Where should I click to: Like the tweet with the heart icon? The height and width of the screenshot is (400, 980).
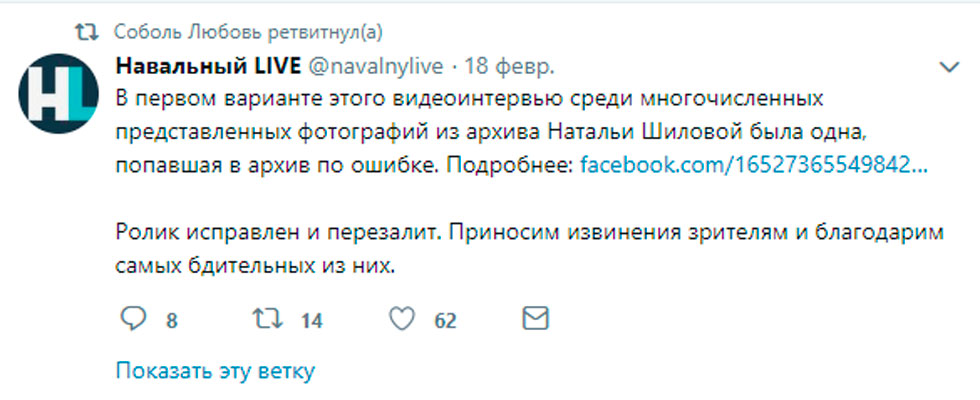click(401, 319)
